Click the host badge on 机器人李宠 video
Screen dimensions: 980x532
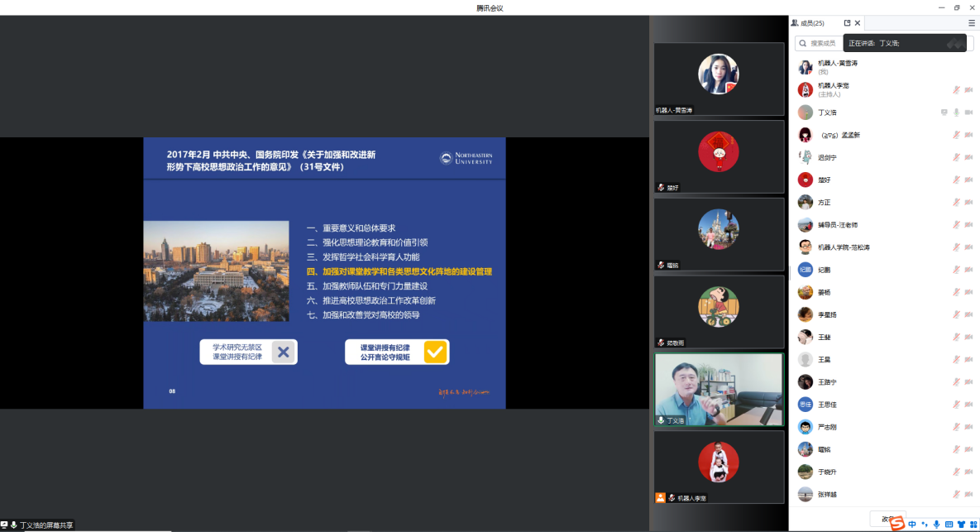[x=660, y=498]
